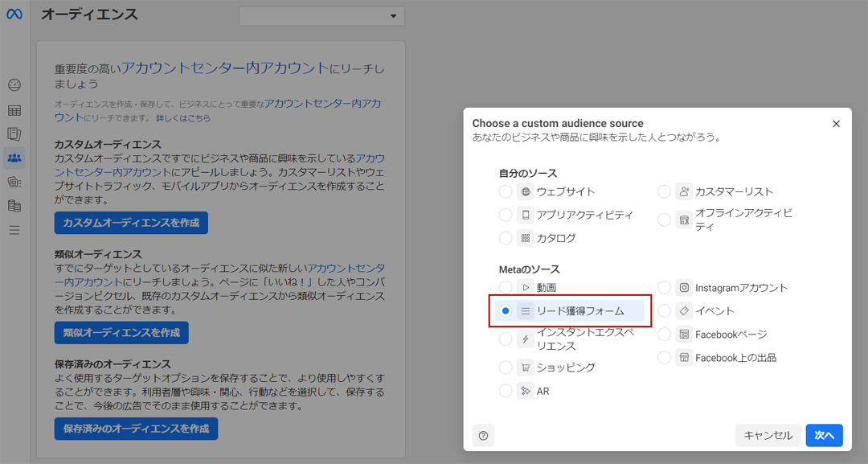Viewport: 868px width, 464px height.
Task: Open the dashboard gauge icon in sidebar
Action: coord(14,85)
